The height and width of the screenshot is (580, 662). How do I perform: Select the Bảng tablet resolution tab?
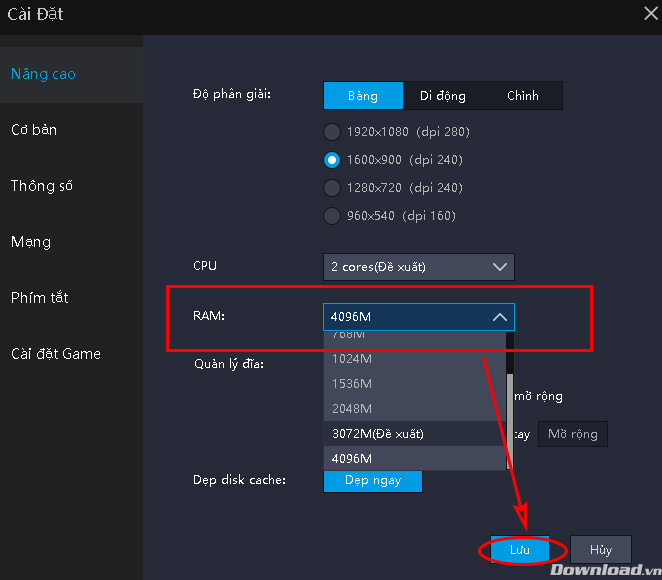(362, 96)
